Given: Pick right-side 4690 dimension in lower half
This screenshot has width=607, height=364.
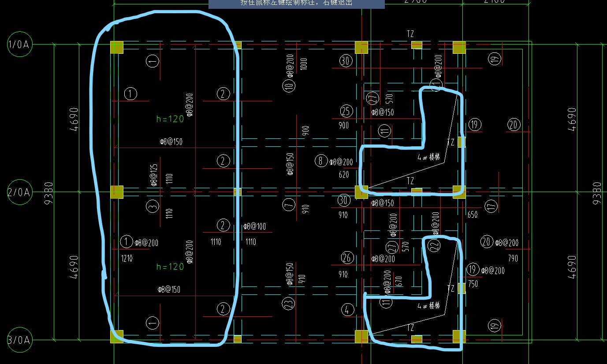Looking at the screenshot, I should pyautogui.click(x=572, y=266).
